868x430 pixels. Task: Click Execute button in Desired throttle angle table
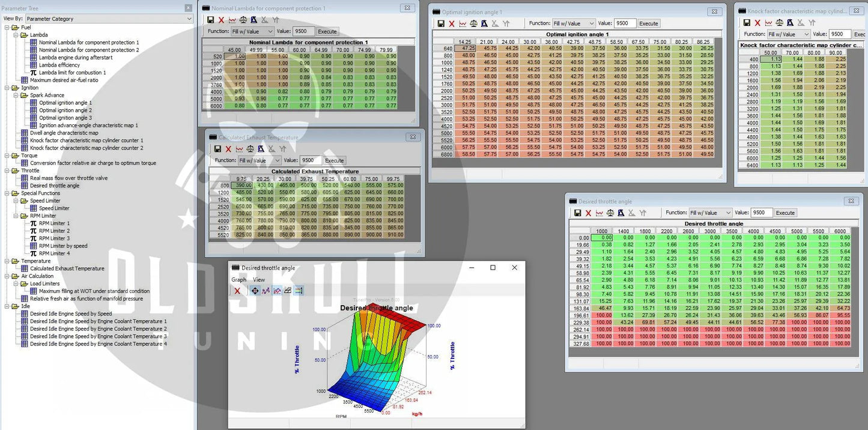tap(785, 213)
